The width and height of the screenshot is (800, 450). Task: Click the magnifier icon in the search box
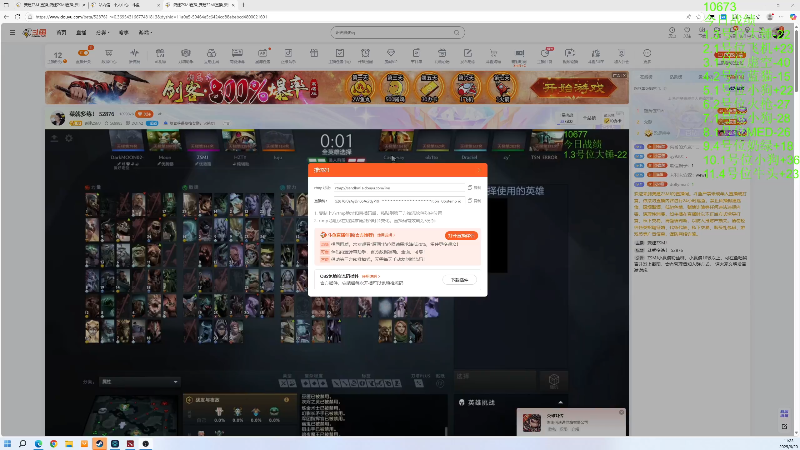pos(457,33)
